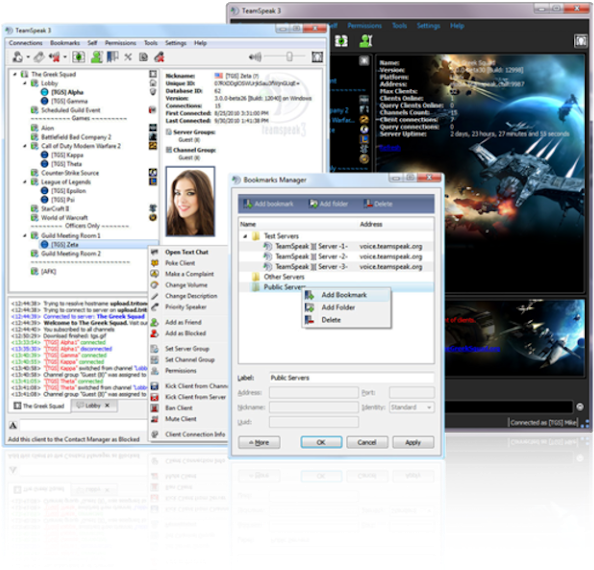Click the Change Description pencil icon
This screenshot has width=594, height=570.
pos(155,296)
